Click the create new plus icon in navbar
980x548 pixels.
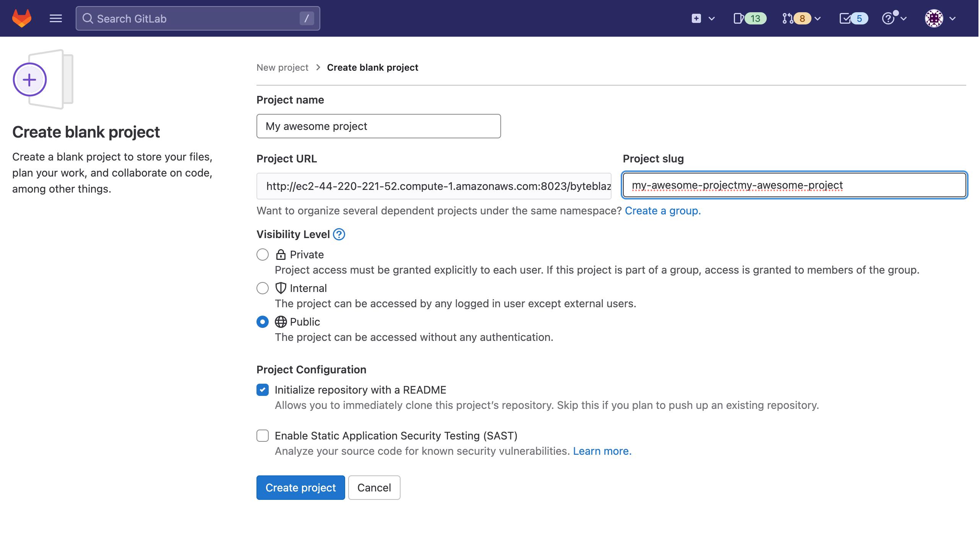click(x=696, y=18)
